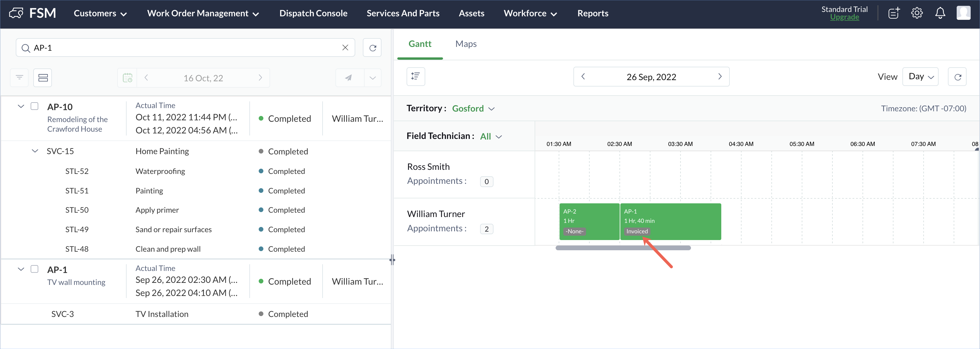Select the AP-10 appointment checkbox
Image resolution: width=980 pixels, height=349 pixels.
pyautogui.click(x=35, y=106)
